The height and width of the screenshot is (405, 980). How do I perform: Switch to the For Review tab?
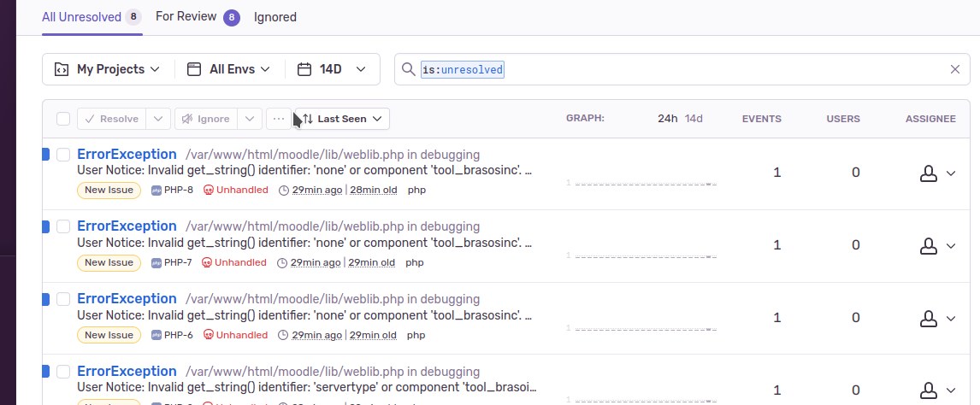click(198, 17)
